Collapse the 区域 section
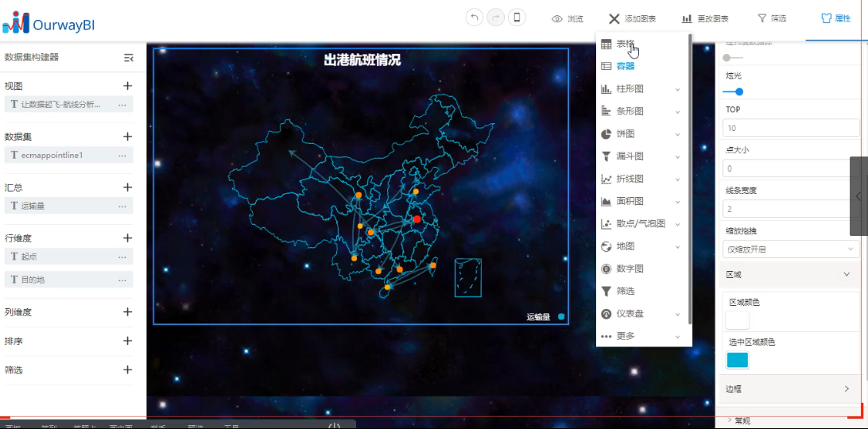Screen dimensions: 868x429 846,274
